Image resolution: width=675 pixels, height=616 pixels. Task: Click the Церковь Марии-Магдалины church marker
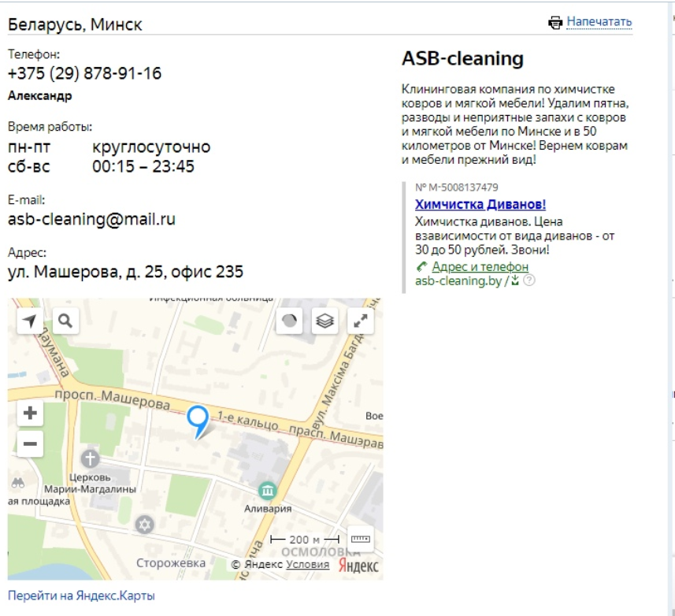point(90,458)
